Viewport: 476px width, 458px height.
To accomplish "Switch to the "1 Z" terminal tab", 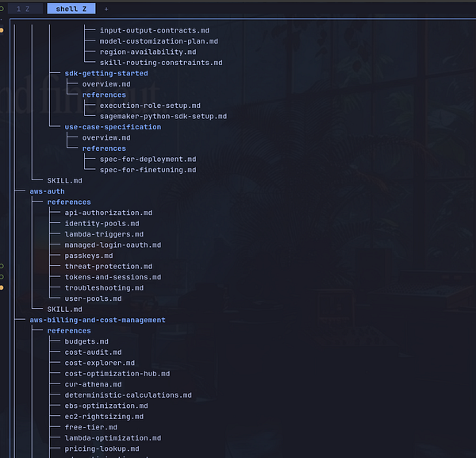I will tap(25, 9).
